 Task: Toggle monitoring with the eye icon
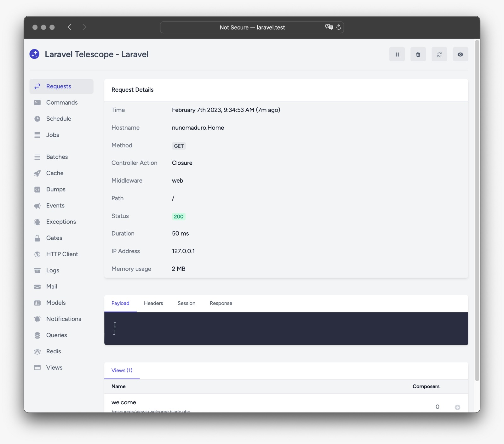point(460,54)
